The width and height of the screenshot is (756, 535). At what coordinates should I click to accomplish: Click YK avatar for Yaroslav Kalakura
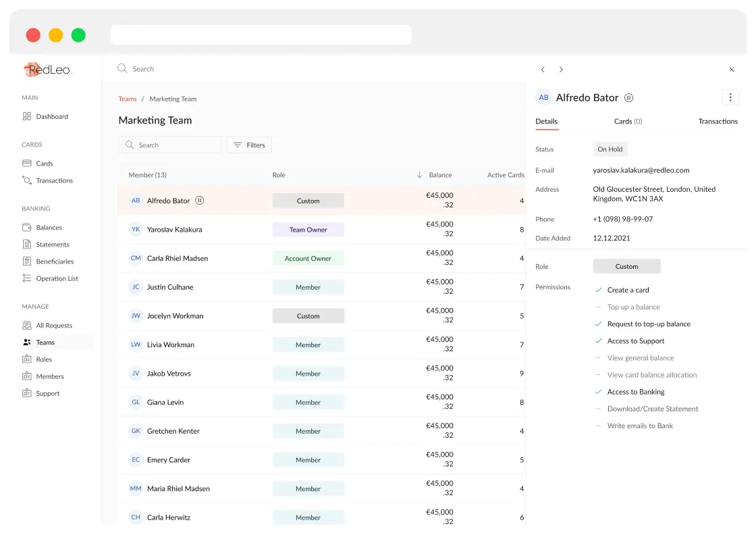click(136, 229)
